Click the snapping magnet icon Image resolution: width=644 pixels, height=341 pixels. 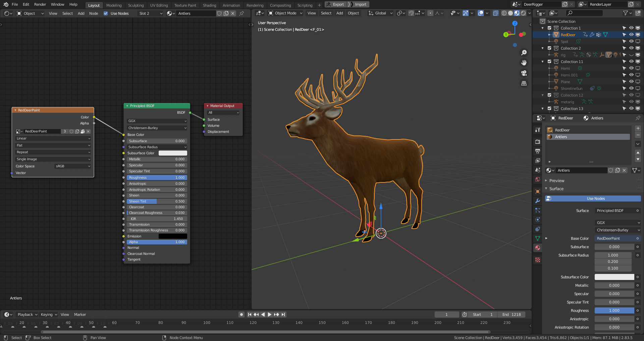[411, 13]
